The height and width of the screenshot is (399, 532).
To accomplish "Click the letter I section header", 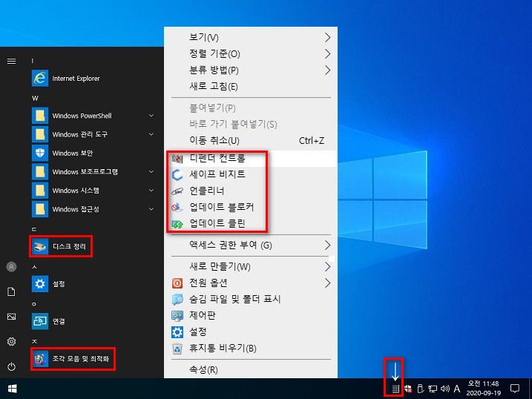I will [33, 61].
